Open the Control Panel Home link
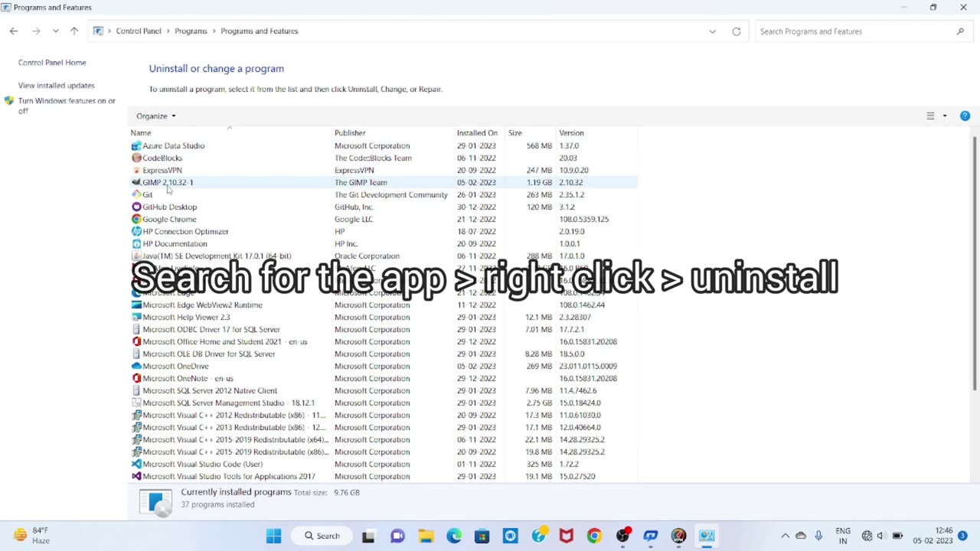980x551 pixels. pyautogui.click(x=52, y=63)
